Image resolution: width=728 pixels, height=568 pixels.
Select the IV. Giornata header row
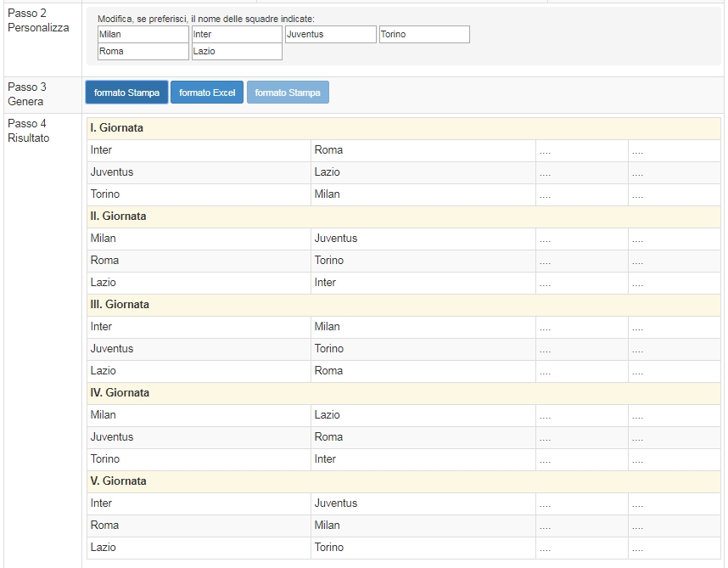[404, 393]
